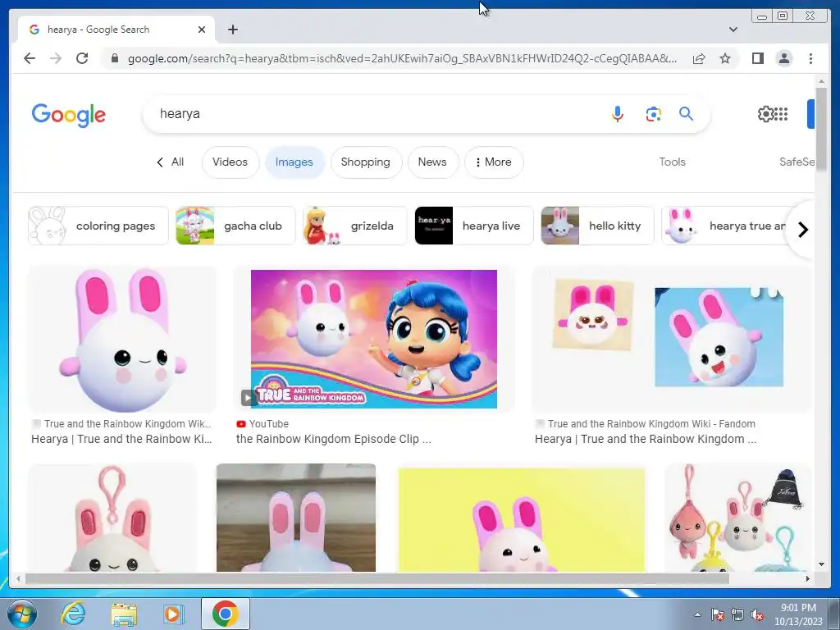Open a new tab with the plus button
This screenshot has height=630, width=840.
pyautogui.click(x=232, y=30)
